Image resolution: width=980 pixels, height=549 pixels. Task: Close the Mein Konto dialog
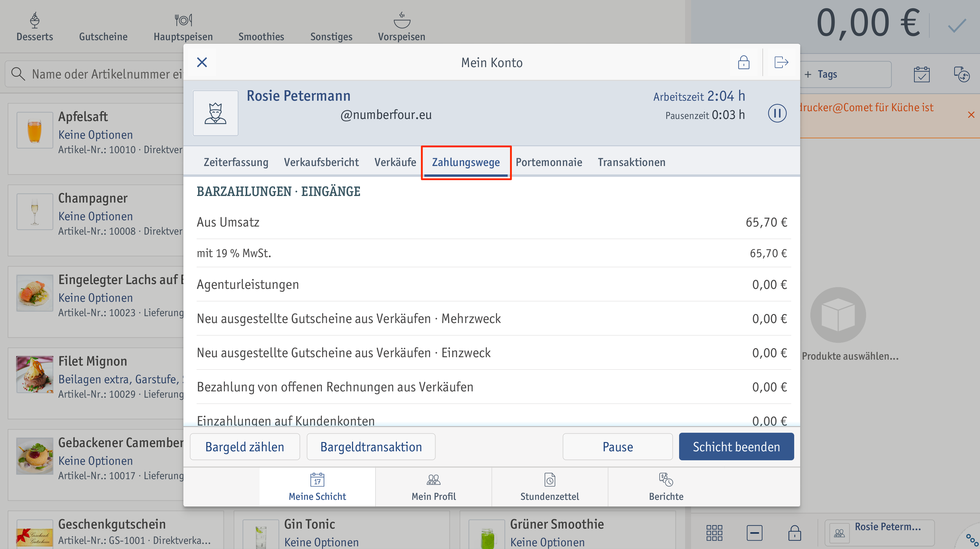tap(202, 62)
